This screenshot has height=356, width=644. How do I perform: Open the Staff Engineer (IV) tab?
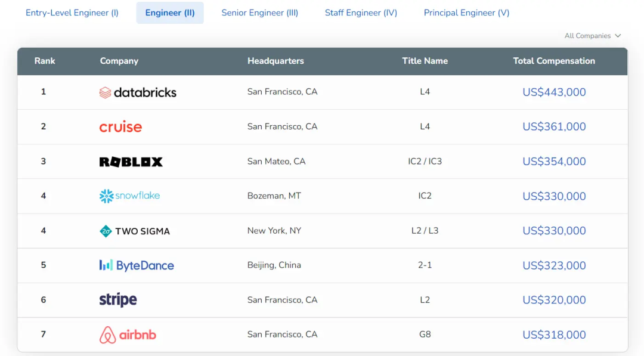point(361,13)
